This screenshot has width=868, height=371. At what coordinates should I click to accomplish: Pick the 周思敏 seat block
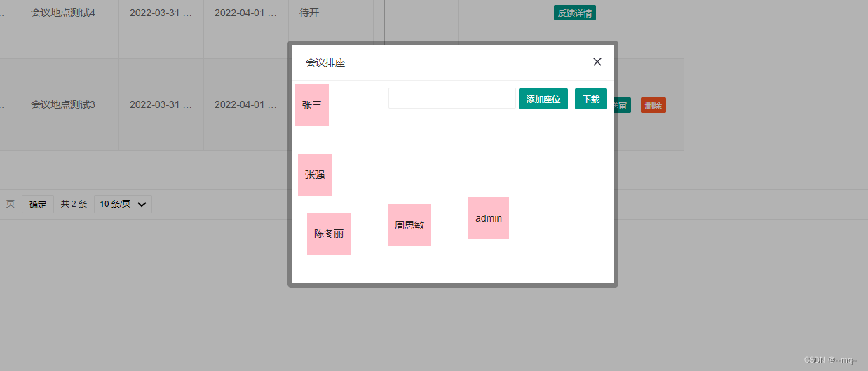[409, 225]
